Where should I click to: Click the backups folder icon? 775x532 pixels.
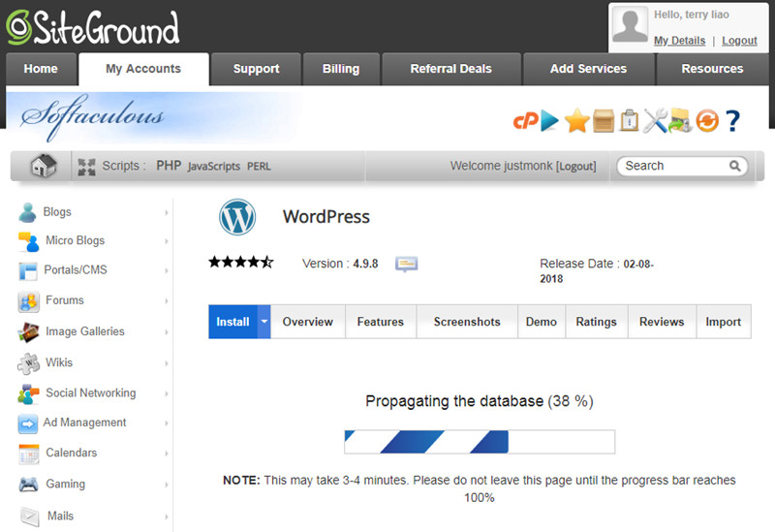coord(680,120)
